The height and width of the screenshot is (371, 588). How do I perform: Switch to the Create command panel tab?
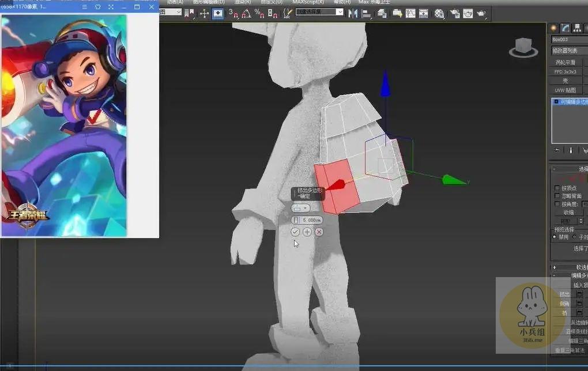click(553, 28)
